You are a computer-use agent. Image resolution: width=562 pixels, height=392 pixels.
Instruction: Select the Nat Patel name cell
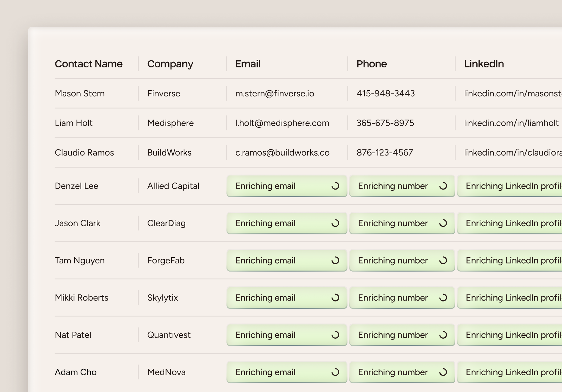(73, 335)
